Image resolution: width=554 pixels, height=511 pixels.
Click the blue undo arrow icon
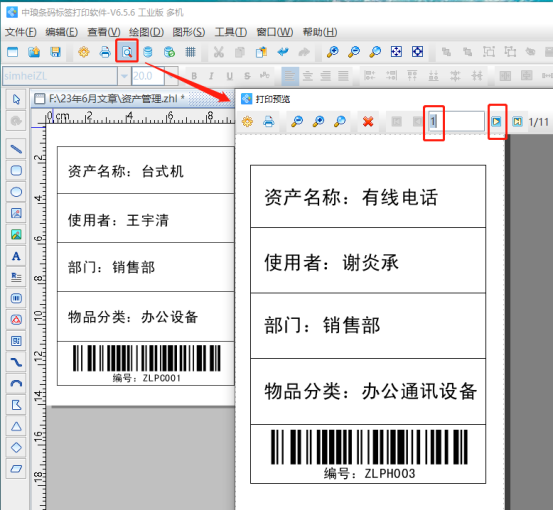pos(283,52)
